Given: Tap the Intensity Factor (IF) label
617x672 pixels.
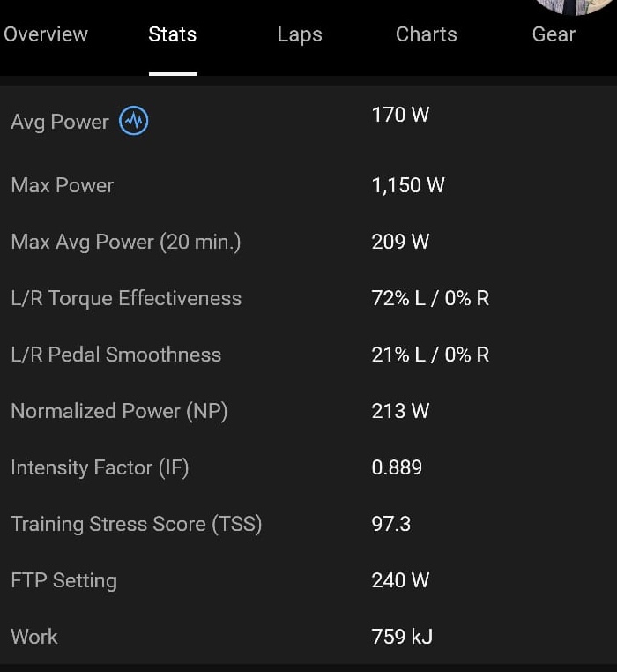Looking at the screenshot, I should click(100, 468).
